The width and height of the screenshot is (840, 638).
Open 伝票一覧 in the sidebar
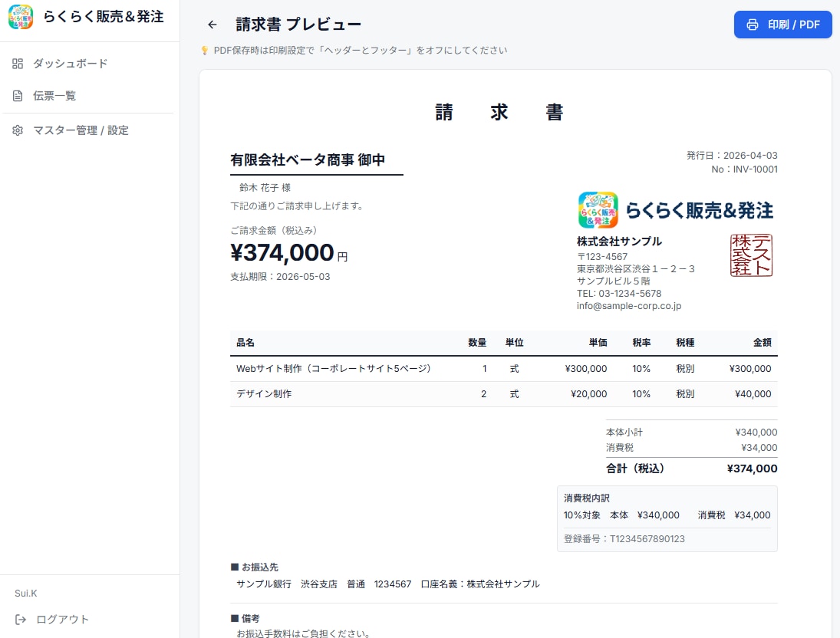point(54,96)
